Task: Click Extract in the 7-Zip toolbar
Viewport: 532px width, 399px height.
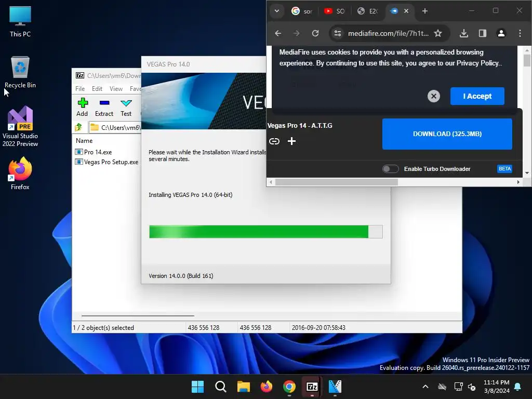Action: pyautogui.click(x=104, y=107)
